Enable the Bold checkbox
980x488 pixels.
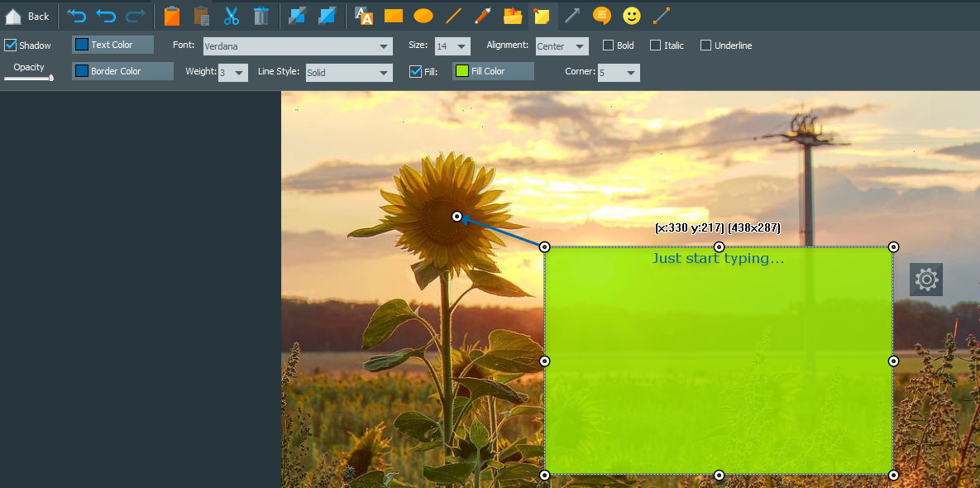pos(608,45)
